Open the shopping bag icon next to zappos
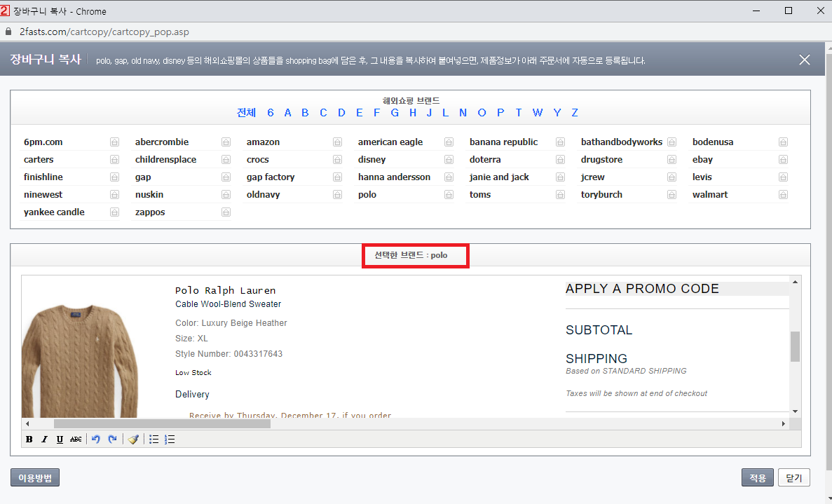832x504 pixels. point(226,212)
